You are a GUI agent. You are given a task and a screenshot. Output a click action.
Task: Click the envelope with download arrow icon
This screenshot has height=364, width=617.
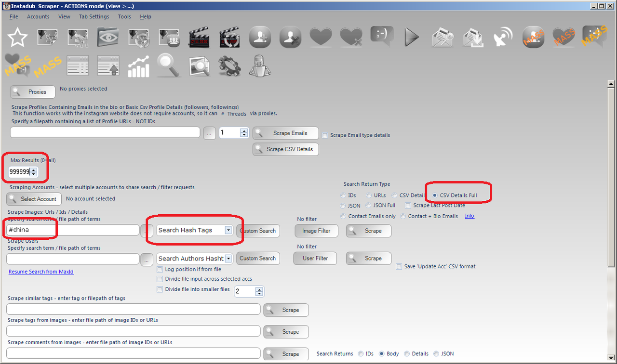473,37
